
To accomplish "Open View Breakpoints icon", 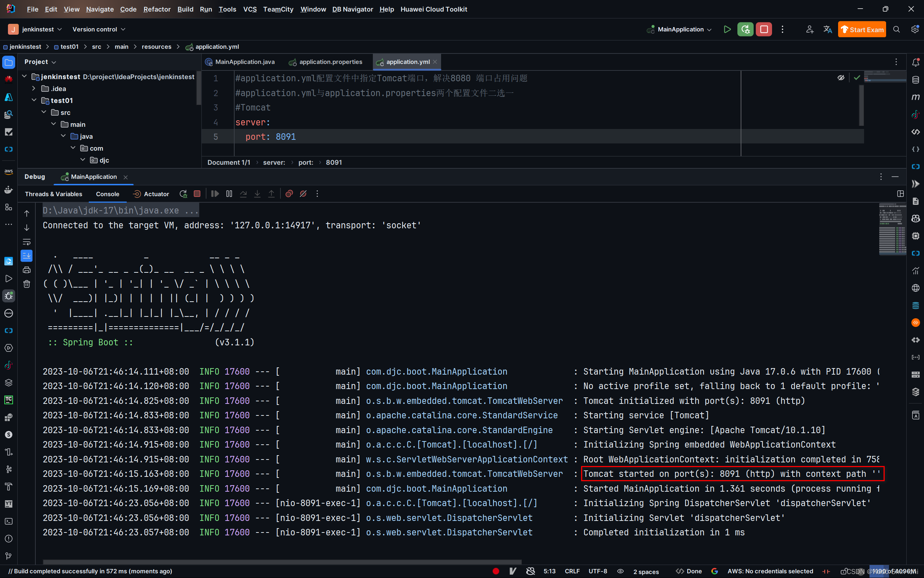I will tap(289, 194).
